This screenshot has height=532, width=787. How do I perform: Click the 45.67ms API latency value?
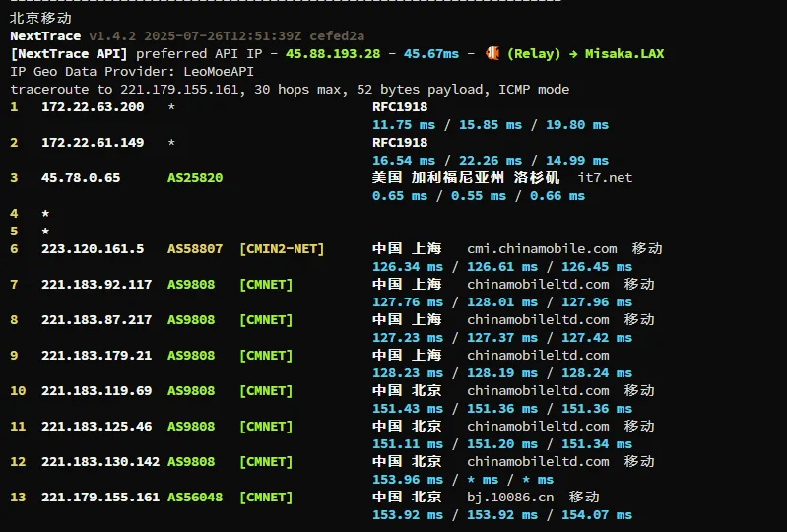pyautogui.click(x=431, y=54)
